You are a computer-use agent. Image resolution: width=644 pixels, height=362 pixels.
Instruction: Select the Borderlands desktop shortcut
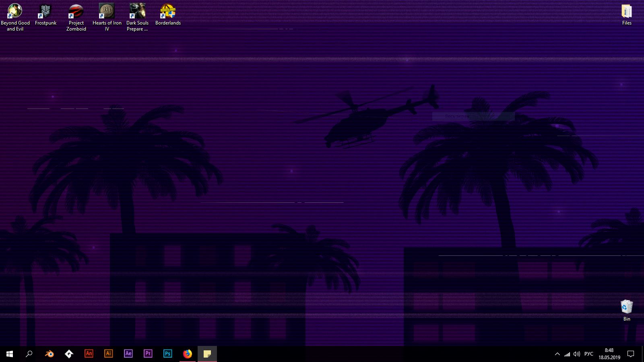[x=168, y=15]
